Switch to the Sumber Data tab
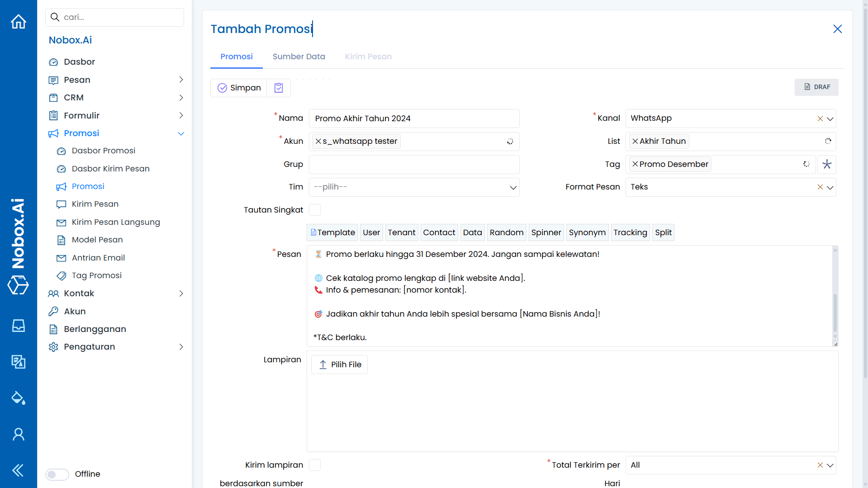This screenshot has width=868, height=488. click(299, 57)
